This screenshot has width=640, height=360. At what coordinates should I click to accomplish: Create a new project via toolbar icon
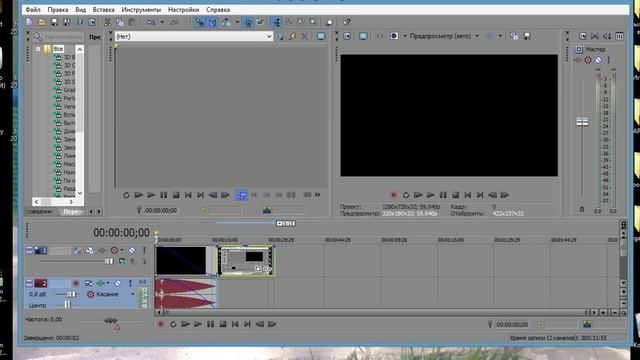[x=29, y=22]
